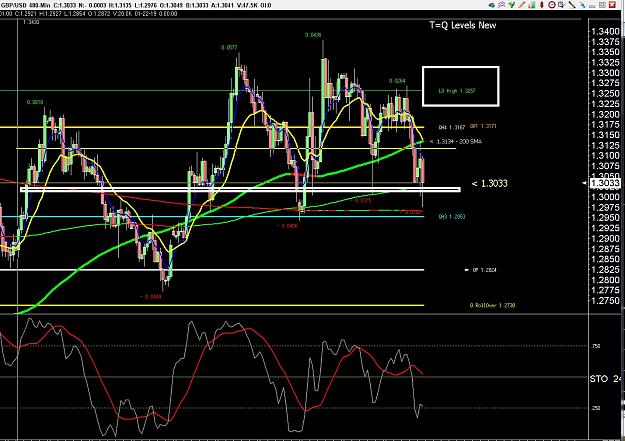Open the purple symbol search icon
This screenshot has height=441, width=625.
(x=501, y=5)
